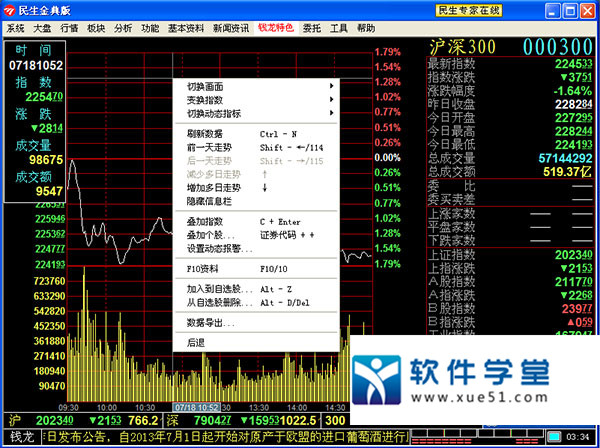600x448 pixels.
Task: Click the 时间 value 07181052 in info box
Action: pyautogui.click(x=36, y=65)
